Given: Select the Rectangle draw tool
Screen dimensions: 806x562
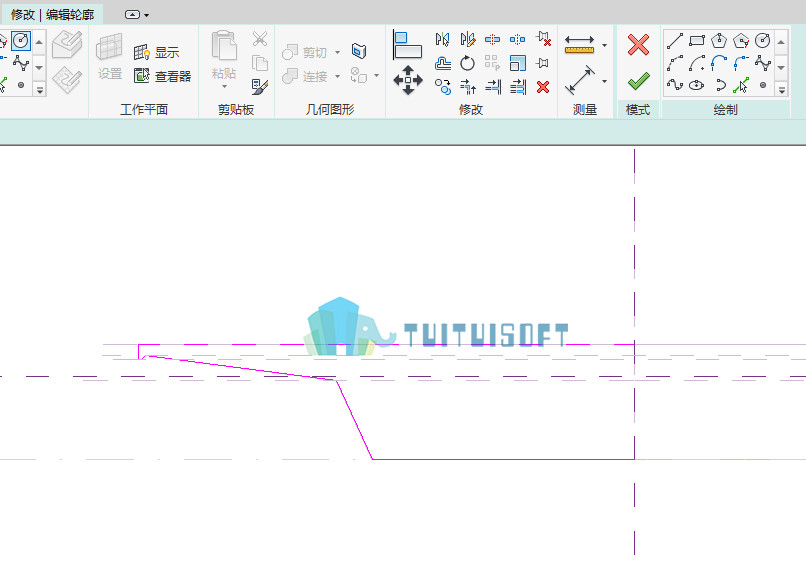Looking at the screenshot, I should (x=697, y=40).
